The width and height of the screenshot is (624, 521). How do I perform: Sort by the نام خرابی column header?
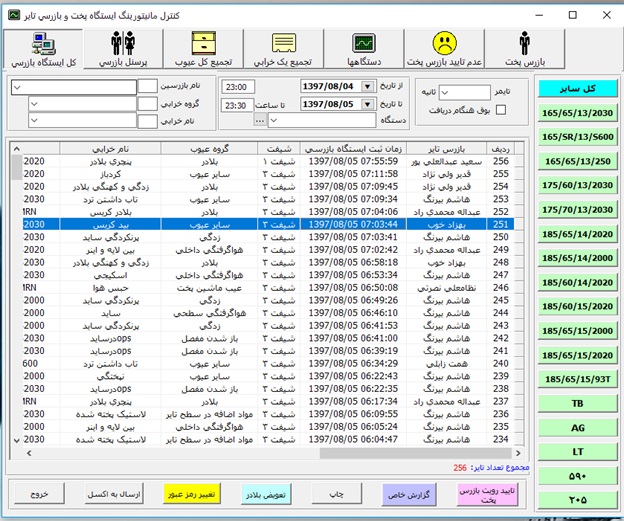tap(111, 149)
